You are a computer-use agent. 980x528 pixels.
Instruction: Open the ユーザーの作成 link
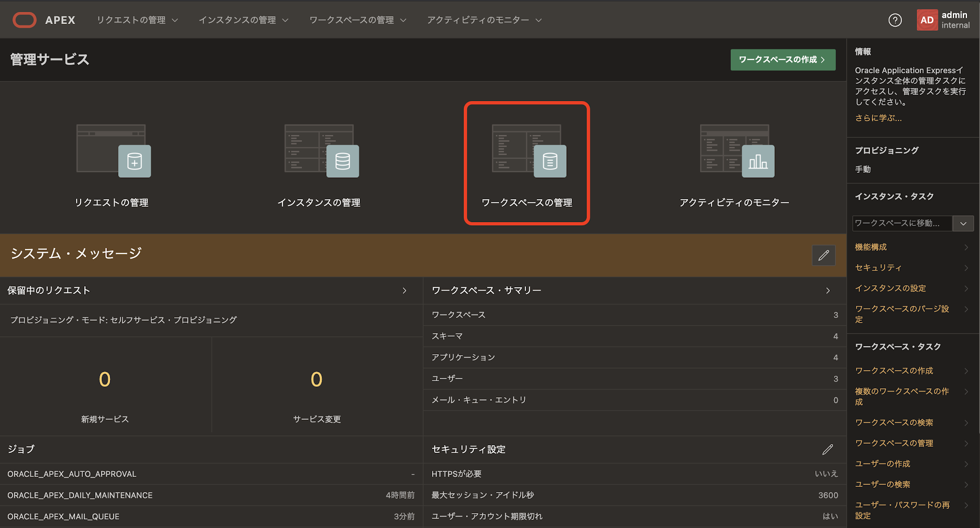pyautogui.click(x=882, y=464)
